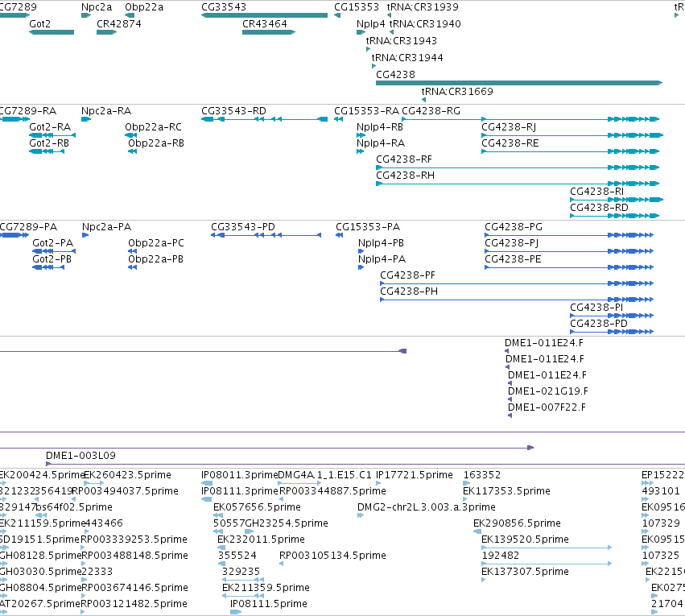Select the CG4238-RG transcript label

point(431,111)
